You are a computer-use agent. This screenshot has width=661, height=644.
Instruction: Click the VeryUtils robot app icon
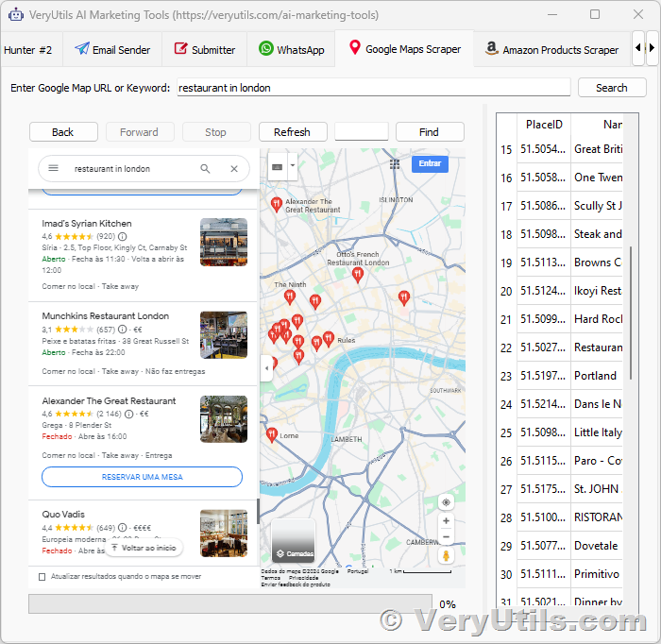pos(16,15)
